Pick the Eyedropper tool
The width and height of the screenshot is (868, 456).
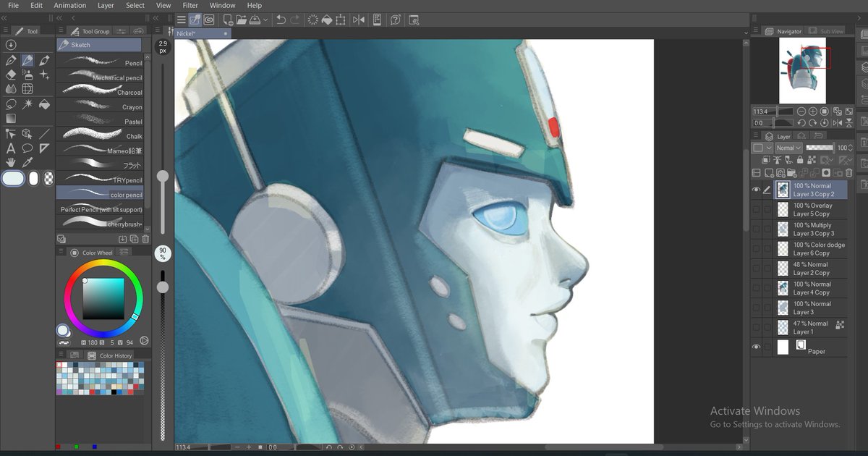[x=27, y=163]
